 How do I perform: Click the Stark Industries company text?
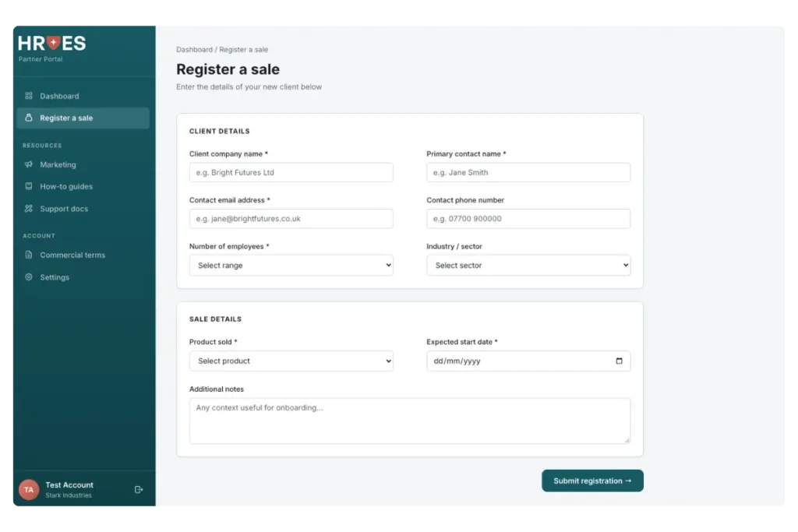[69, 495]
